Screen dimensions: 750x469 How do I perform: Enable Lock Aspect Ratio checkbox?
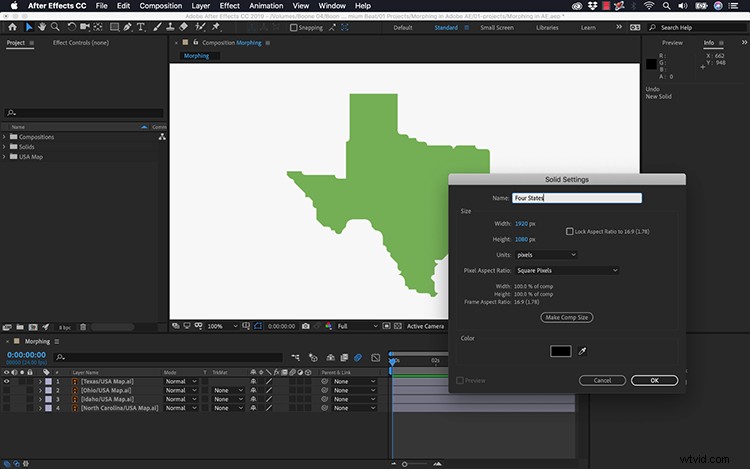570,231
